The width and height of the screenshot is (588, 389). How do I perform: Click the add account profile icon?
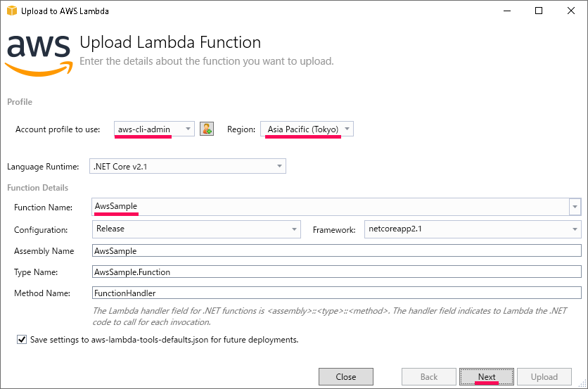[x=207, y=129]
